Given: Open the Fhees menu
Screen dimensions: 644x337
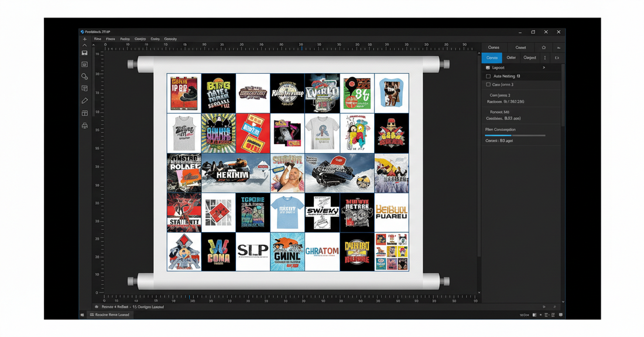Looking at the screenshot, I should coord(111,39).
